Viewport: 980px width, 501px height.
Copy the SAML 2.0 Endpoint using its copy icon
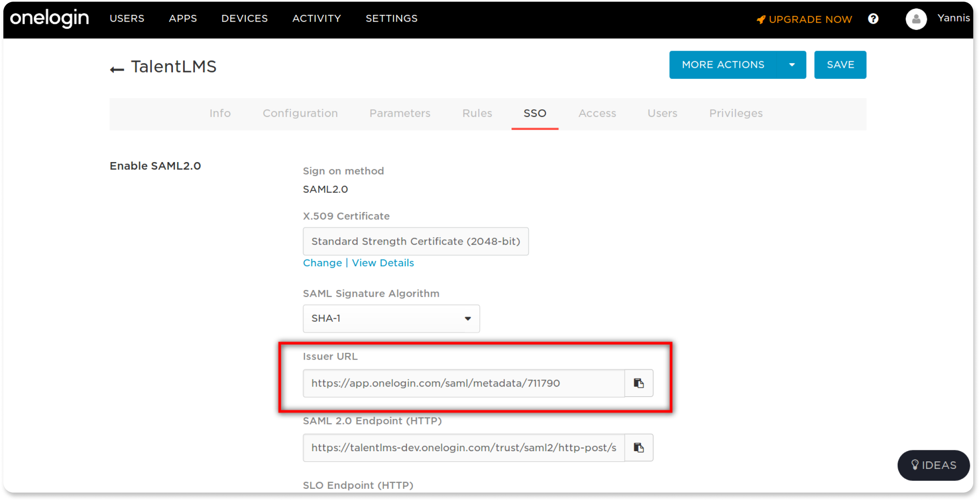[638, 447]
